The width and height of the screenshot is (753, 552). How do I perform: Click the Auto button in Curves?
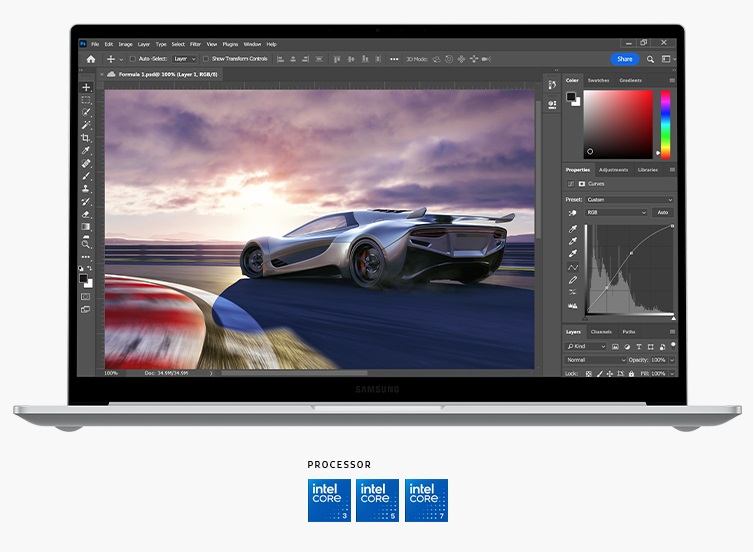pyautogui.click(x=663, y=212)
